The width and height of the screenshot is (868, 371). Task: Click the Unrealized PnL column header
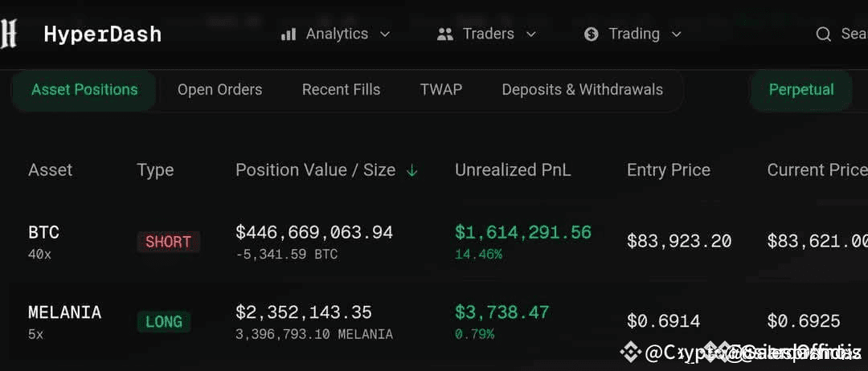coord(513,170)
